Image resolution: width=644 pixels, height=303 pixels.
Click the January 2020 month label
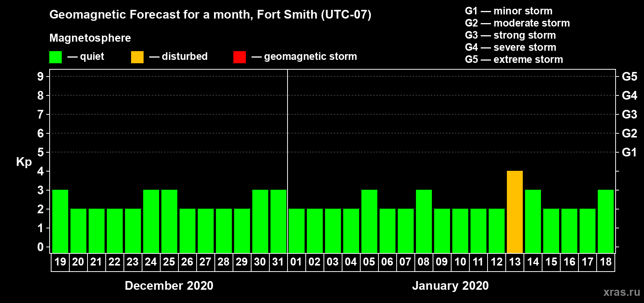click(450, 286)
